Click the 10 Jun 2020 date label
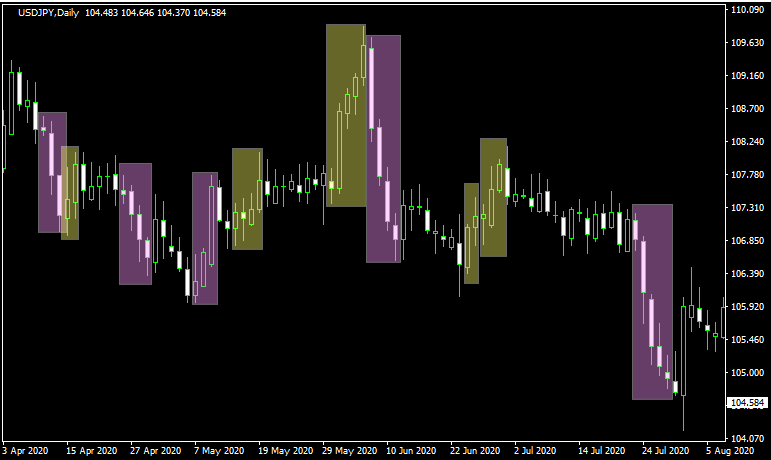This screenshot has height=460, width=771. (411, 451)
